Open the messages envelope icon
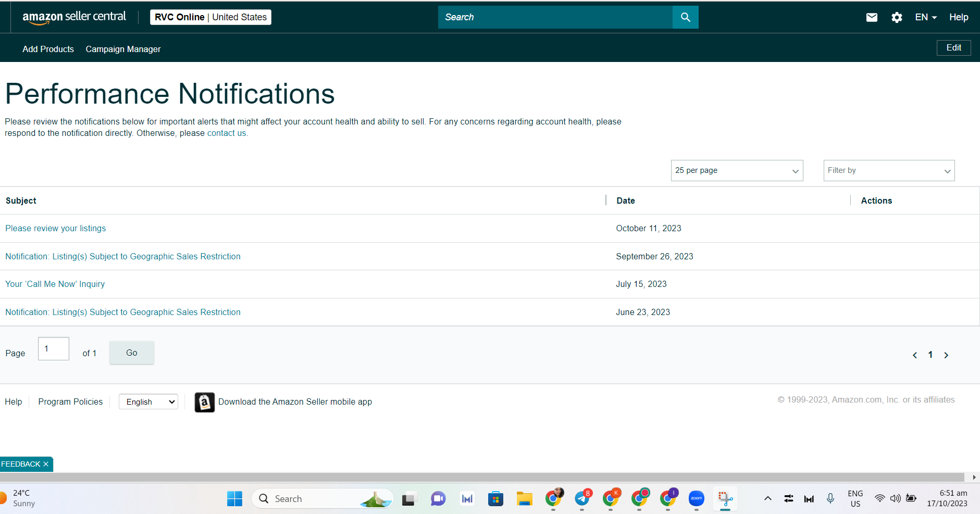 pos(872,17)
